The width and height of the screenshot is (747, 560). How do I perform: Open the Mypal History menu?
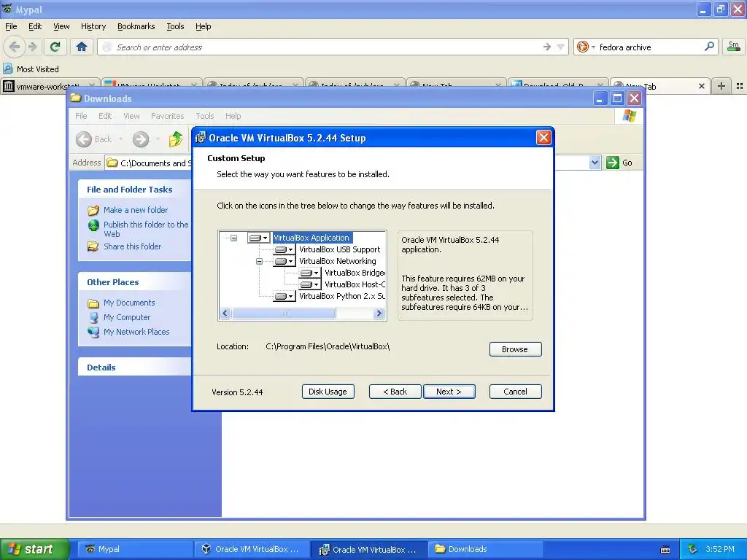[93, 26]
